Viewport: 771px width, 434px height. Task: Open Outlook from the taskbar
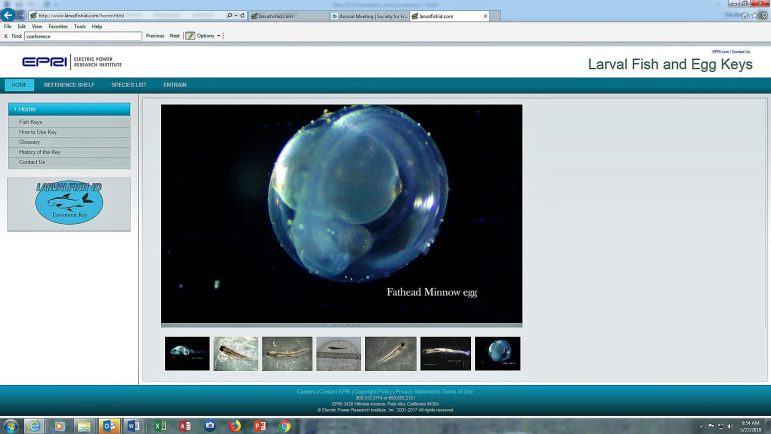coord(109,426)
